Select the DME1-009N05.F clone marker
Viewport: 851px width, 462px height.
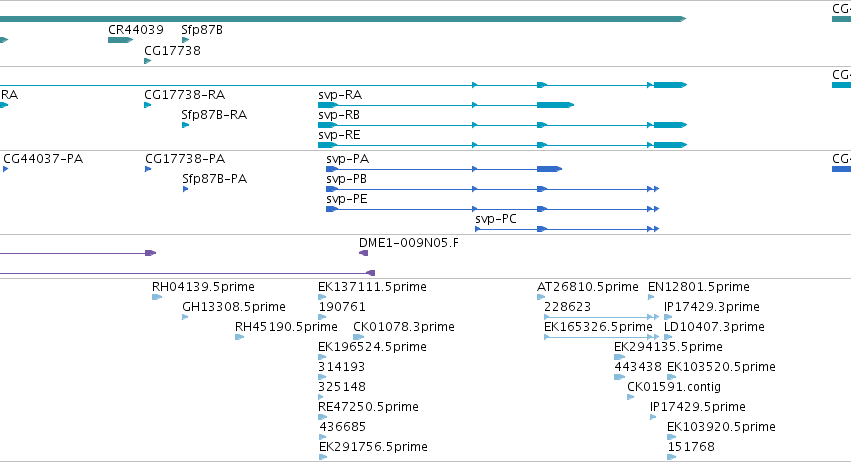pyautogui.click(x=364, y=253)
